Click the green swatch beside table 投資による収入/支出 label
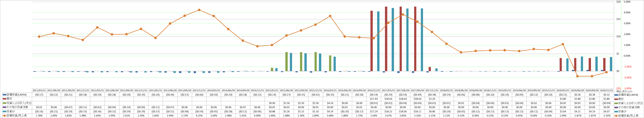The height and width of the screenshot is (118, 644). (x=4, y=103)
